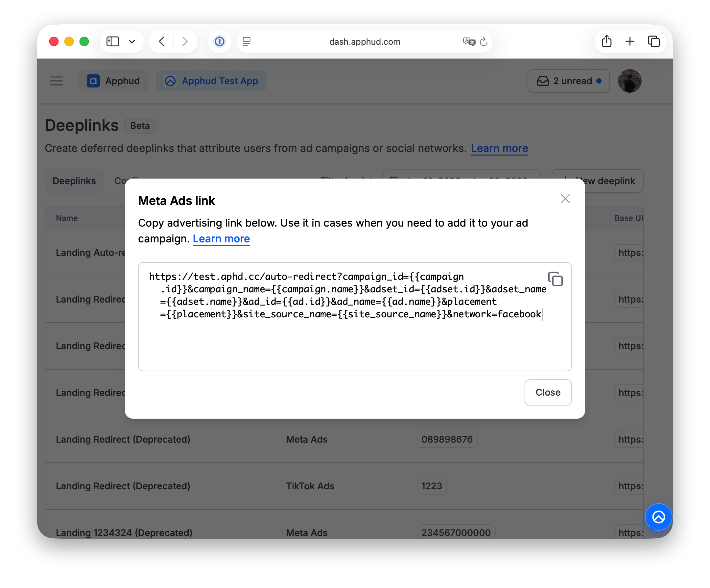This screenshot has height=588, width=710.
Task: Show the tab overview icon
Action: (653, 42)
